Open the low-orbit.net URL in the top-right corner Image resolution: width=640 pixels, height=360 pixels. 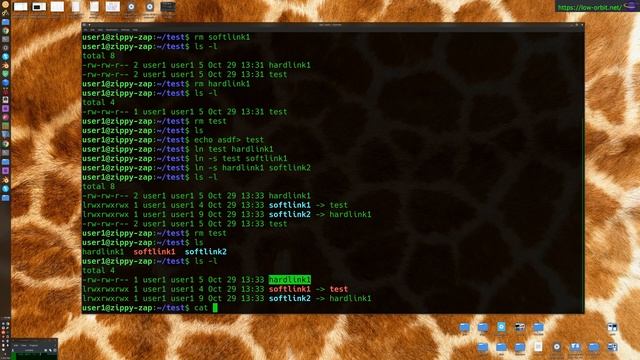(589, 7)
